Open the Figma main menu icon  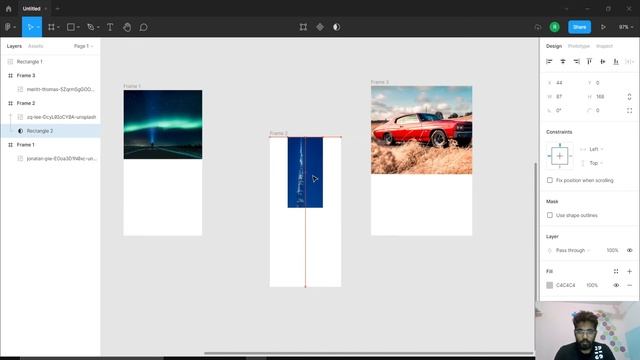coord(8,27)
